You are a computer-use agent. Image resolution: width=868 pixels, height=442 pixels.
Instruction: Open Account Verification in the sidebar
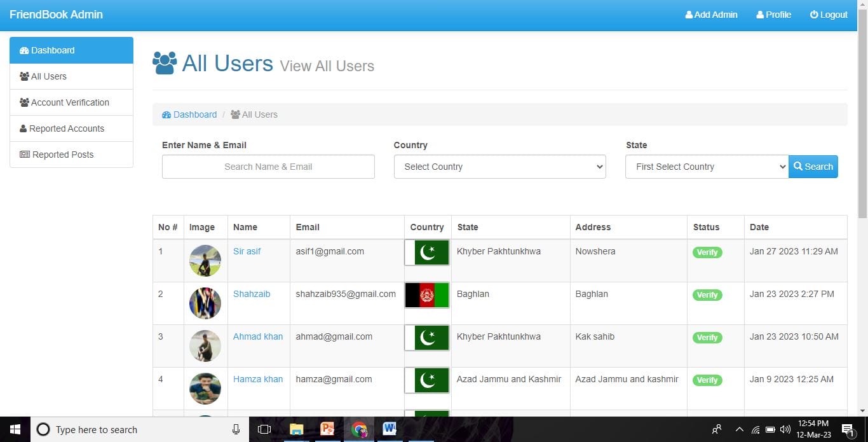click(x=71, y=102)
